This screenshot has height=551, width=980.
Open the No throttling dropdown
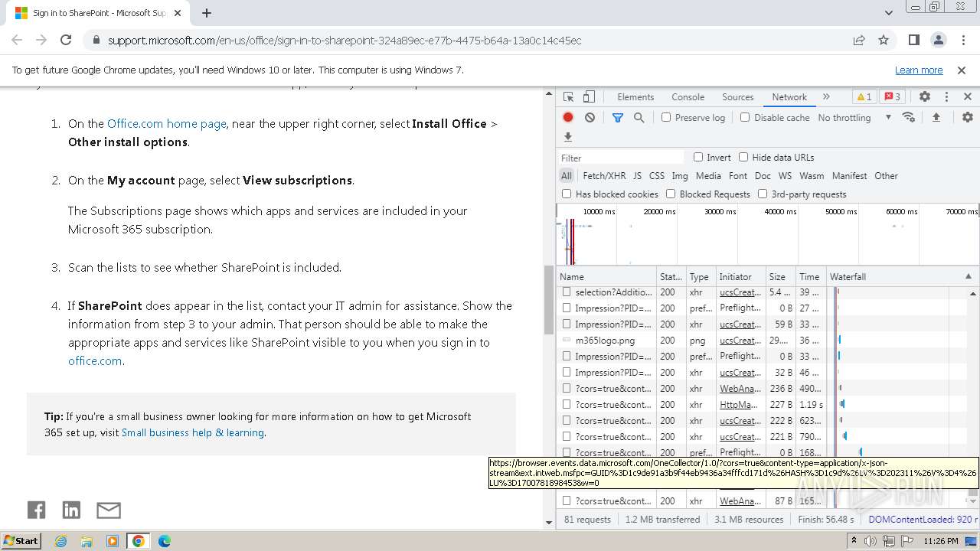[854, 117]
